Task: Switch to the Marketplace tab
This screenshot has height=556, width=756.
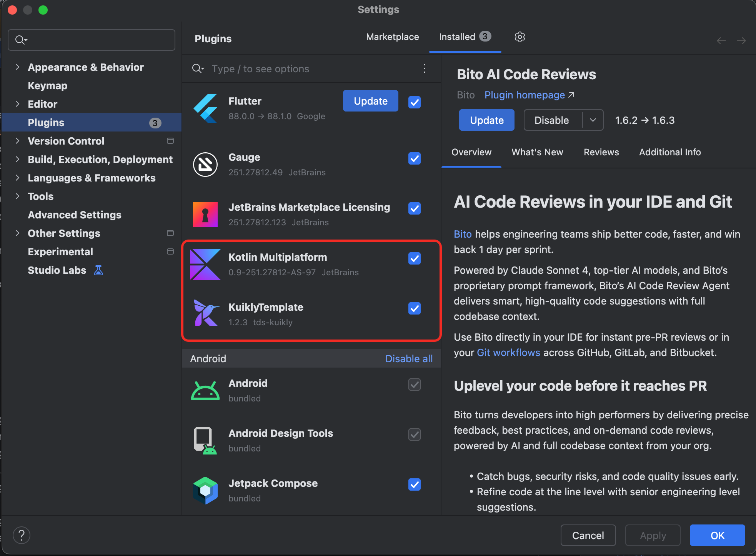Action: (x=392, y=37)
